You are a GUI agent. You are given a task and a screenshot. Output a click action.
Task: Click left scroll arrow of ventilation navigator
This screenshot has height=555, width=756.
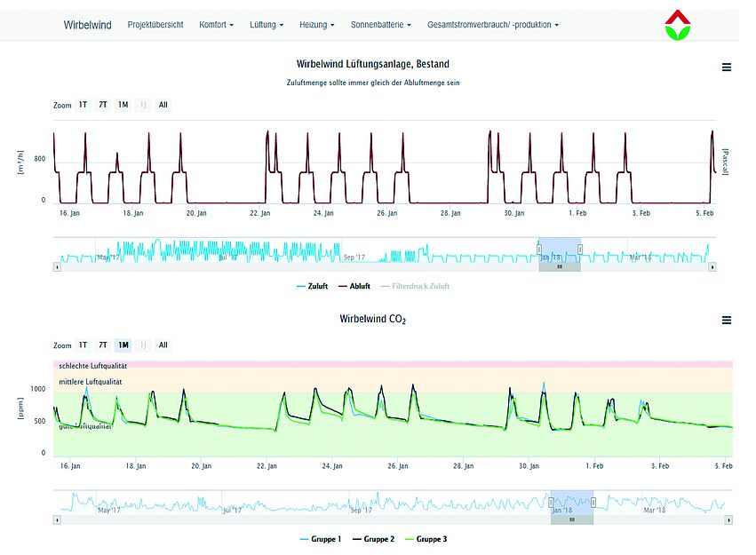point(57,266)
